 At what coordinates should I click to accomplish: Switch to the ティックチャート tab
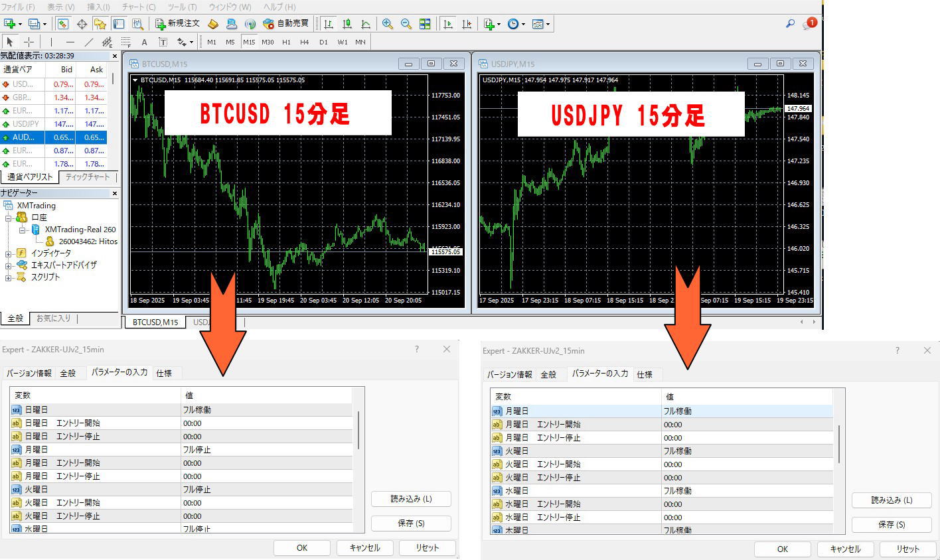(x=88, y=177)
